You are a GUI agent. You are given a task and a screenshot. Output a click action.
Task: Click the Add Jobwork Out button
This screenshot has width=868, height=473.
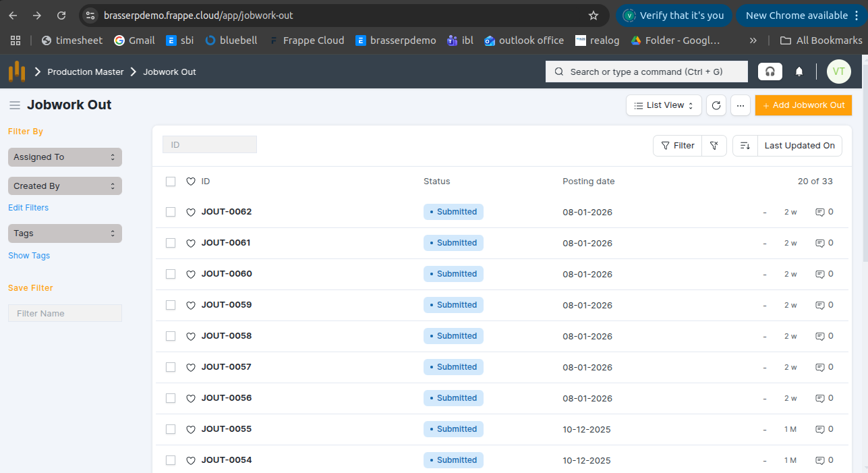pyautogui.click(x=803, y=105)
